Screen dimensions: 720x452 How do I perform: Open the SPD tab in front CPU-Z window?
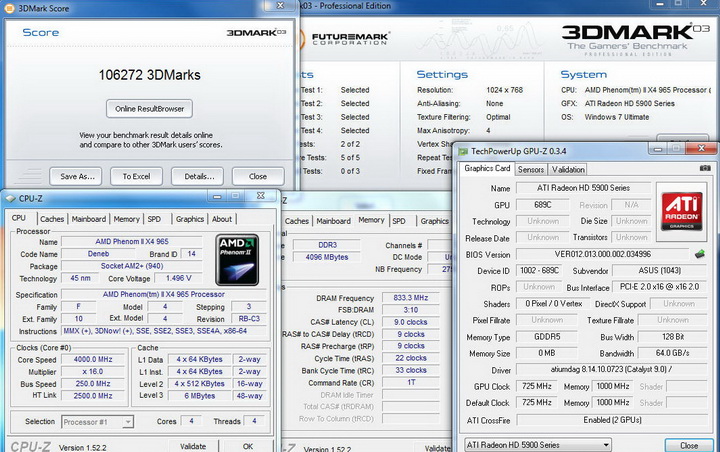[154, 219]
